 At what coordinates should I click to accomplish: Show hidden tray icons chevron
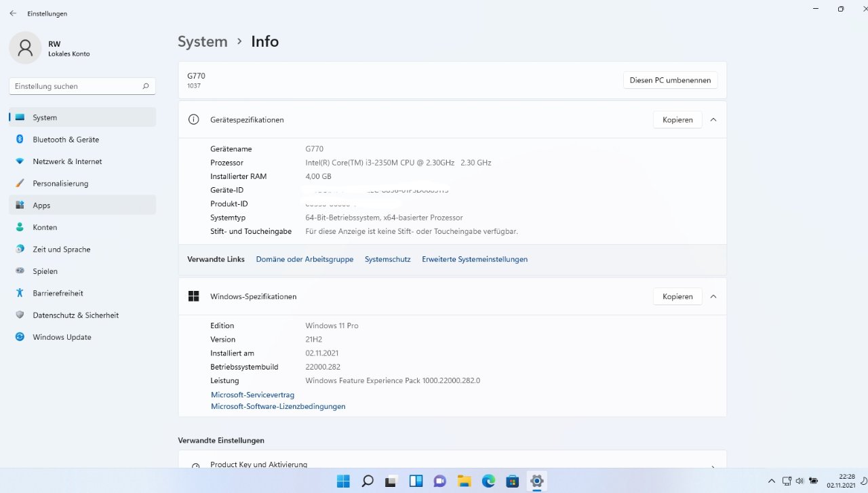771,481
